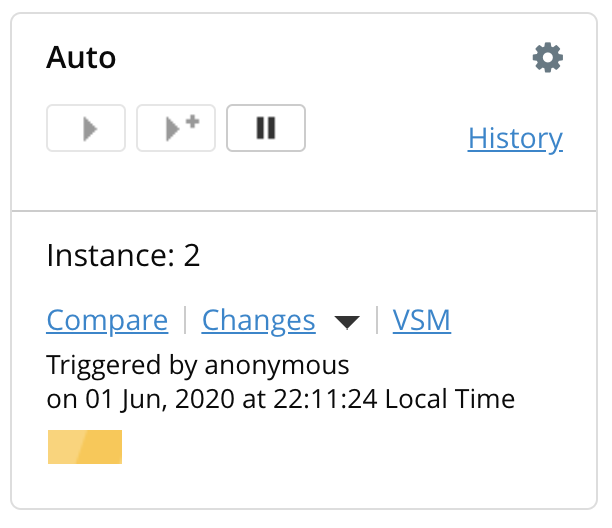Image resolution: width=612 pixels, height=528 pixels.
Task: Open the pipeline History link
Action: pyautogui.click(x=515, y=138)
